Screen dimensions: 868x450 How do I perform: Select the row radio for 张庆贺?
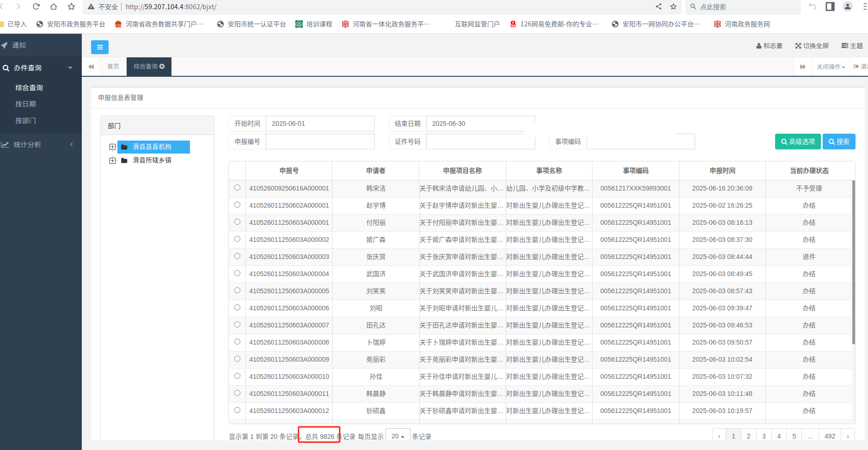coord(237,256)
